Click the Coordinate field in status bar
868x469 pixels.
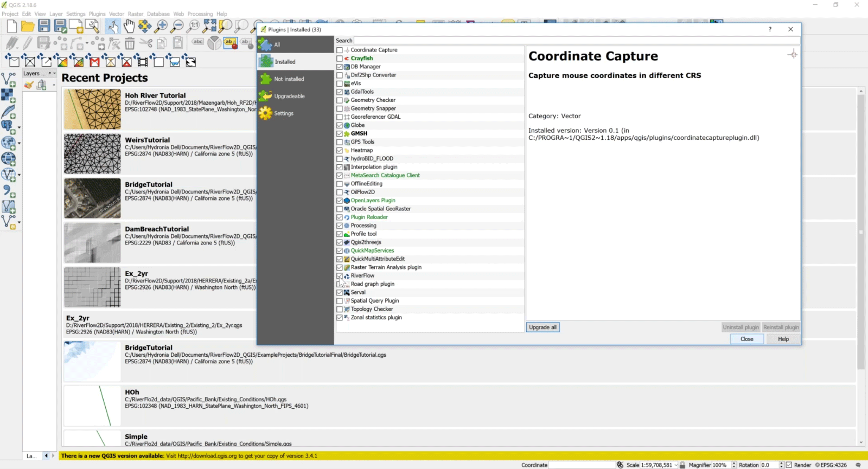[x=582, y=465]
